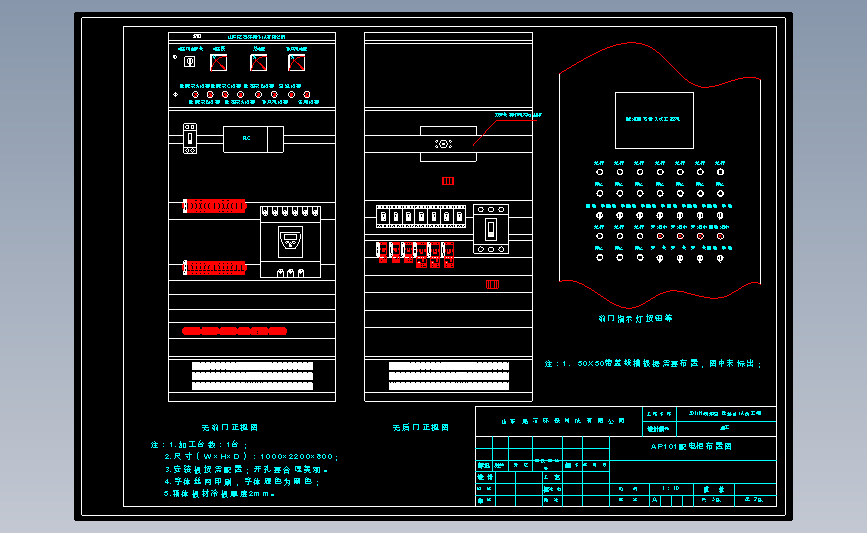Screen dimensions: 867x533
Task: Select the header title text atop the front view
Action: pyautogui.click(x=257, y=37)
